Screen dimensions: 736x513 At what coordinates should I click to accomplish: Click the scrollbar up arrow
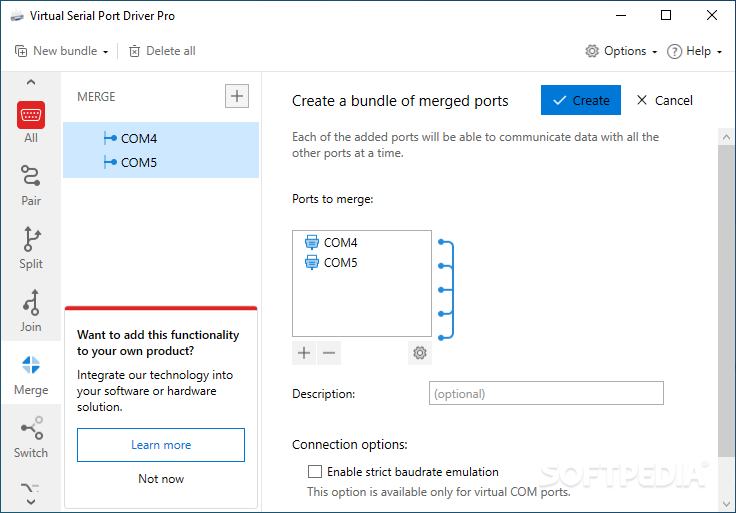point(727,137)
